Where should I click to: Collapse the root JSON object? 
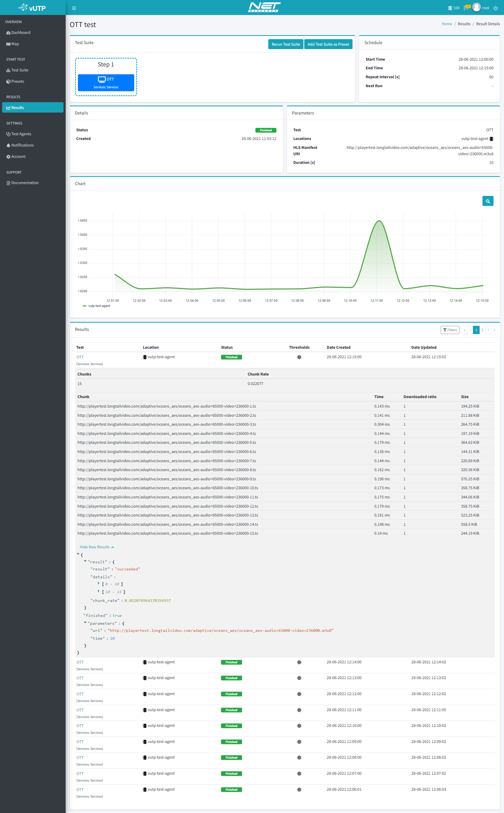click(78, 554)
